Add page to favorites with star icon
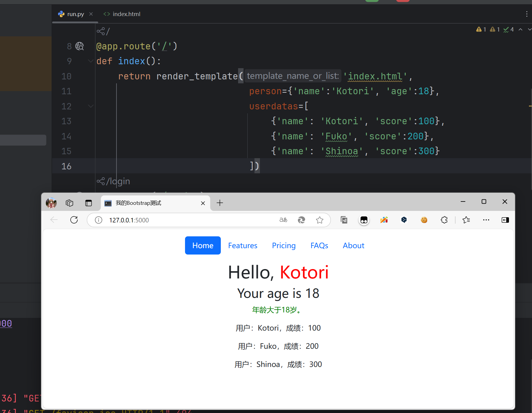 coord(319,220)
